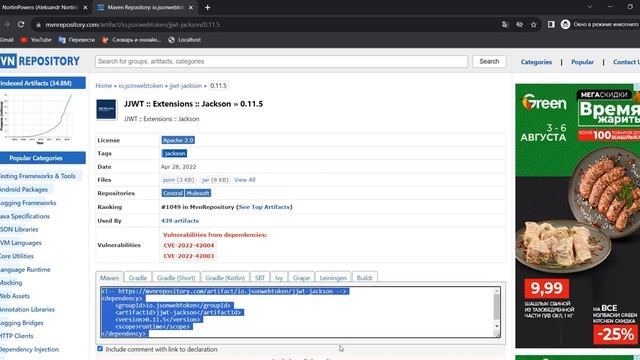The image size is (640, 360).
Task: Toggle Include comment with link checkbox
Action: (x=100, y=349)
